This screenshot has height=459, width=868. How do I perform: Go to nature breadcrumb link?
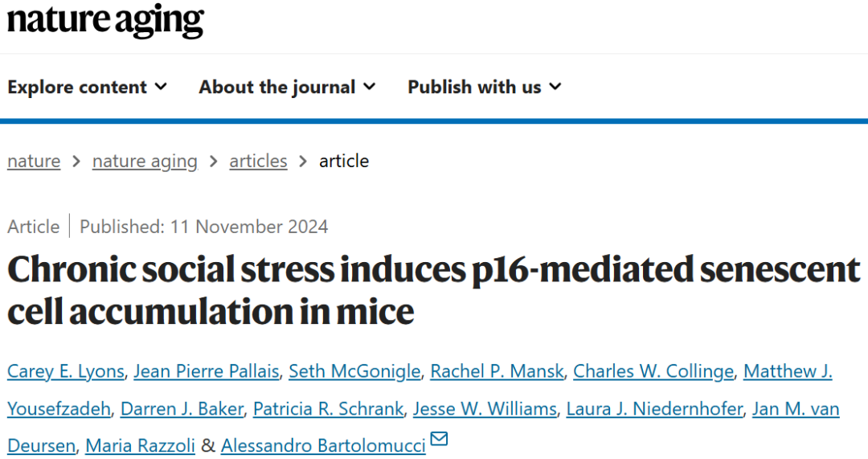(x=34, y=161)
